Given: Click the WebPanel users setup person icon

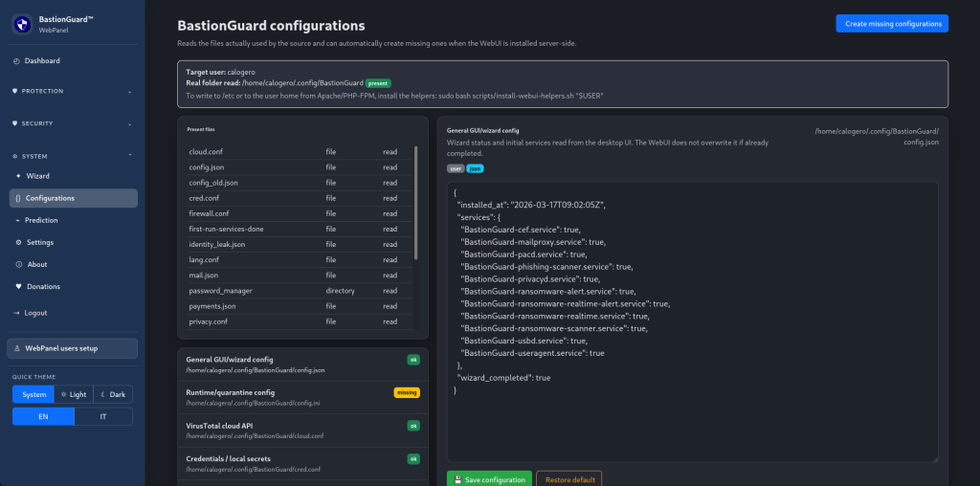Looking at the screenshot, I should (17, 348).
